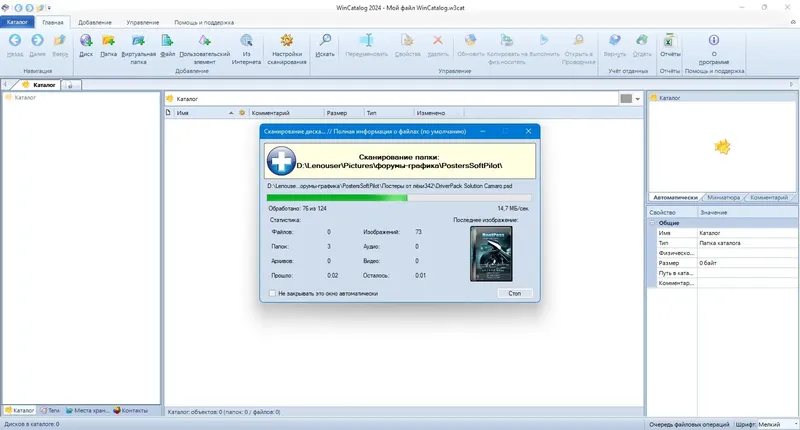Switch to the Добавление ribbon tab

pos(95,22)
